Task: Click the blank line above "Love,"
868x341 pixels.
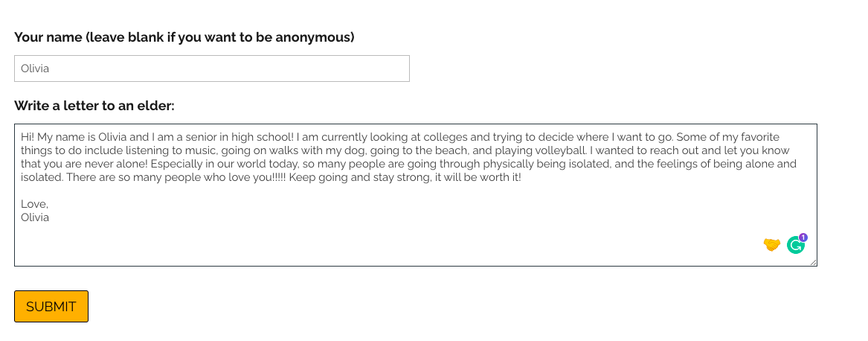Action: pos(415,191)
